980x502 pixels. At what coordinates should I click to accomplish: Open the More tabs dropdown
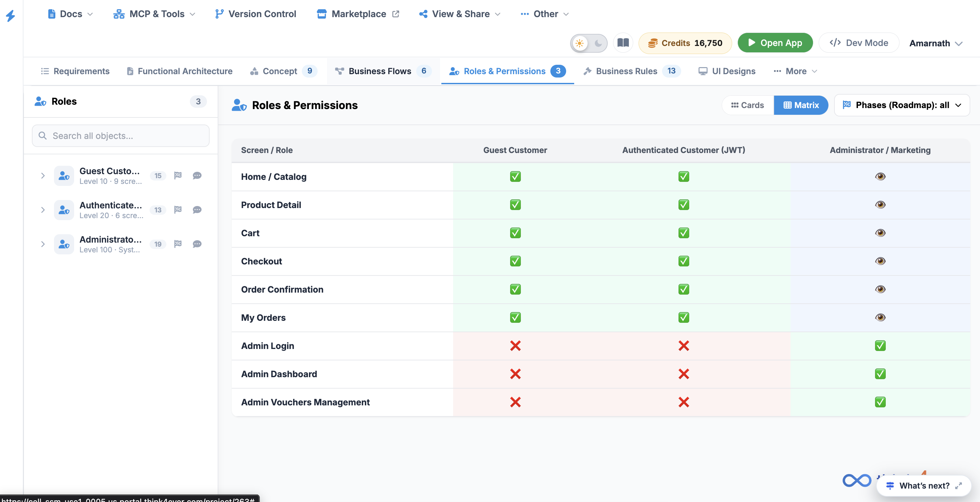795,71
